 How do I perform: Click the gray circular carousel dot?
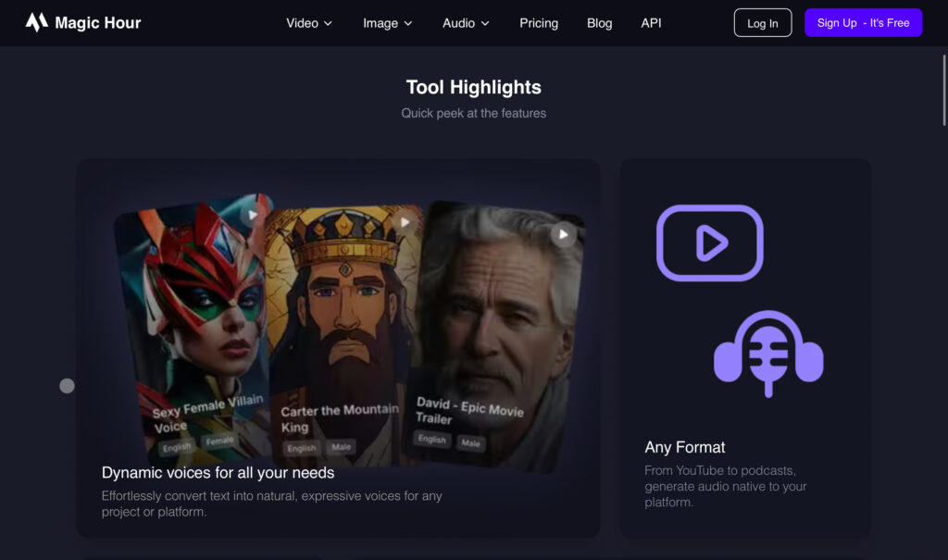(x=67, y=386)
